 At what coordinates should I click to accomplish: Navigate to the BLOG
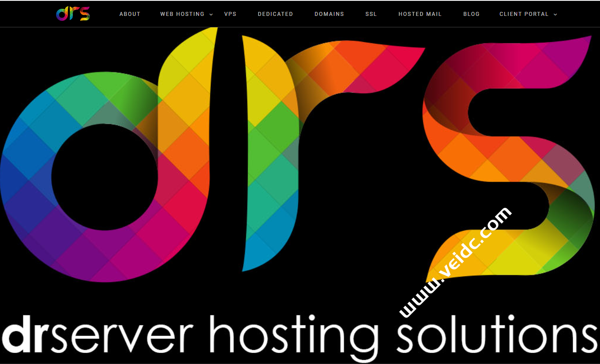pyautogui.click(x=471, y=14)
